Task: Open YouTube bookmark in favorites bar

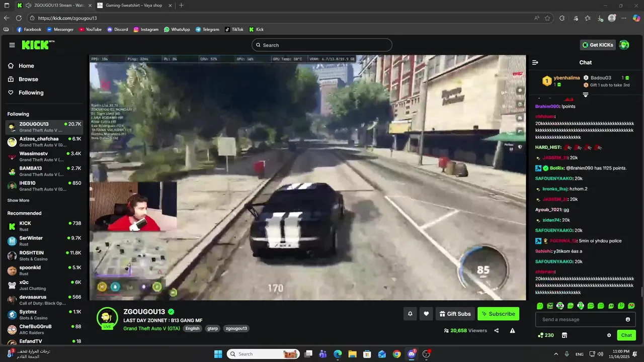Action: [90, 30]
